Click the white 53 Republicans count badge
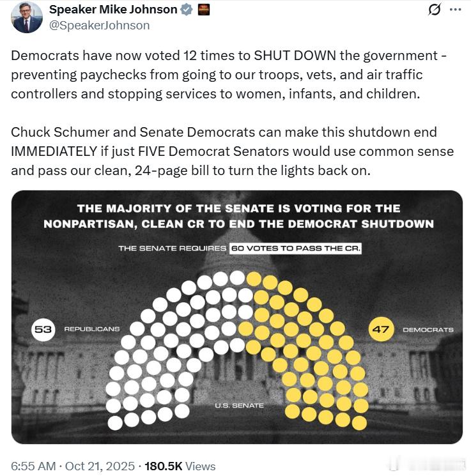Viewport: 471px width, 476px height. [x=44, y=329]
